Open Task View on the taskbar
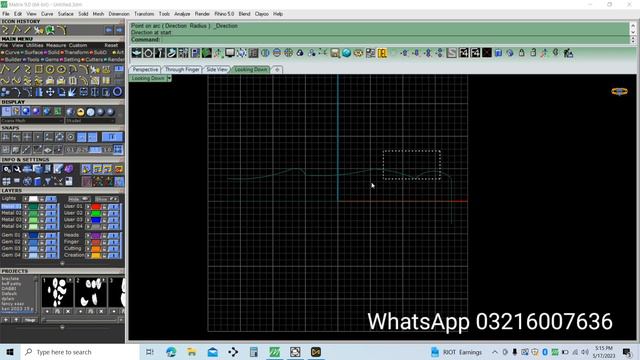The image size is (640, 360). [150, 352]
